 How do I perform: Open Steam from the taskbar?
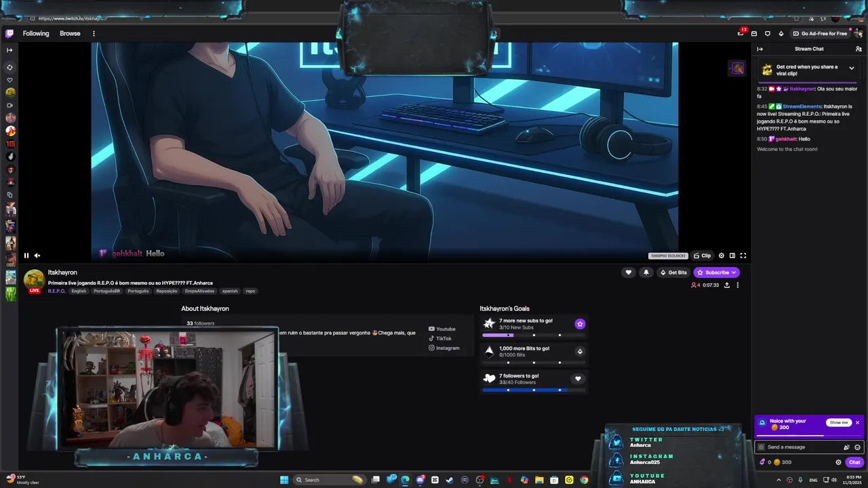click(x=450, y=480)
